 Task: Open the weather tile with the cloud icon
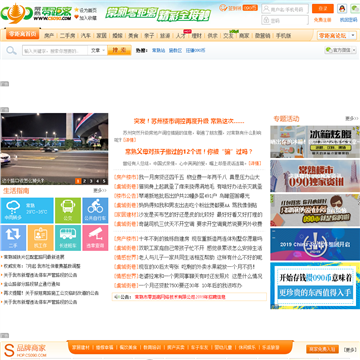27,210
